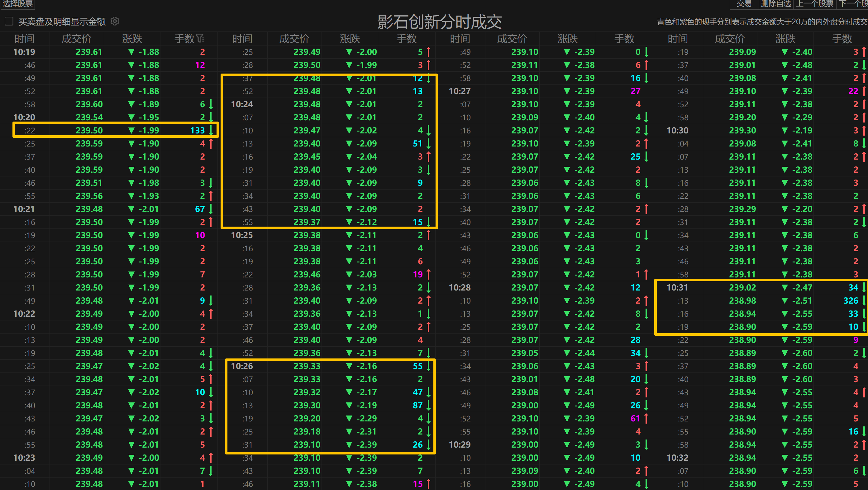This screenshot has height=490, width=868.
Task: Open the gear settings icon beside 显示金额
Action: coord(115,21)
